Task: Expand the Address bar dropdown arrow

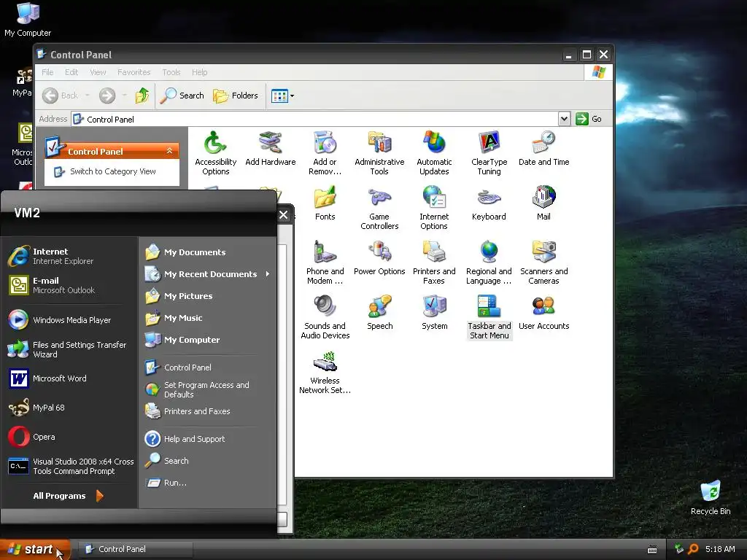Action: point(564,119)
